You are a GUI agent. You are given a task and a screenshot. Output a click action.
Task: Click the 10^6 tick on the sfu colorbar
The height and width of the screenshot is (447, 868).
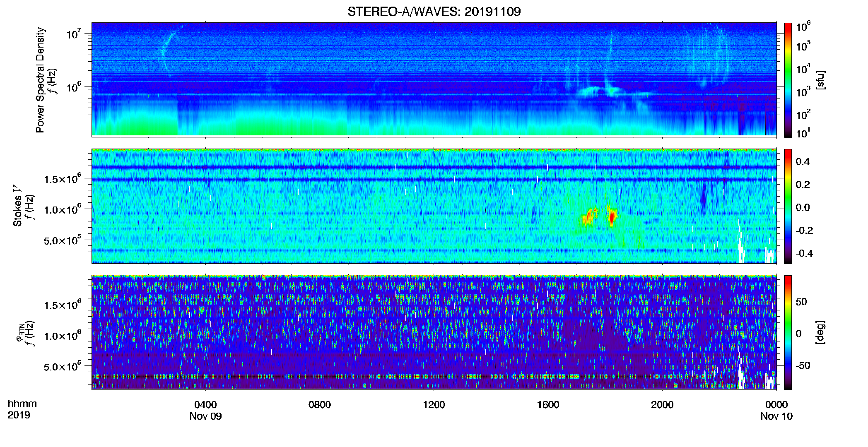[x=803, y=27]
